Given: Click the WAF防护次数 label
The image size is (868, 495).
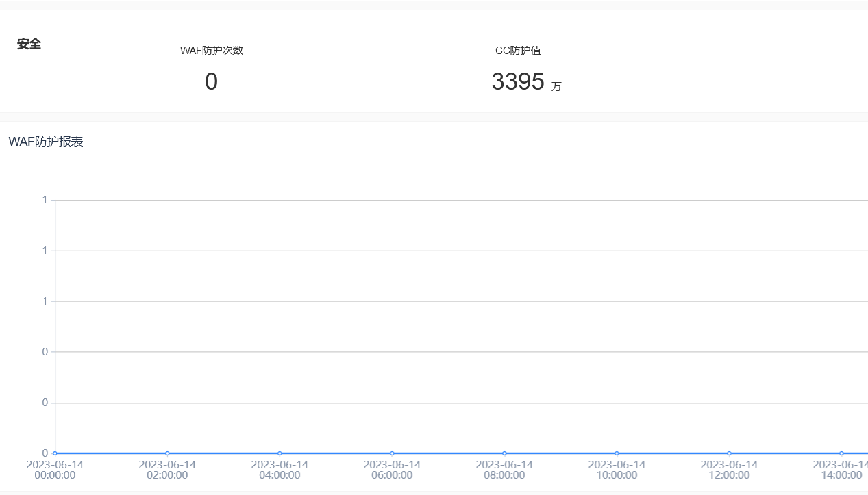Looking at the screenshot, I should pos(212,51).
